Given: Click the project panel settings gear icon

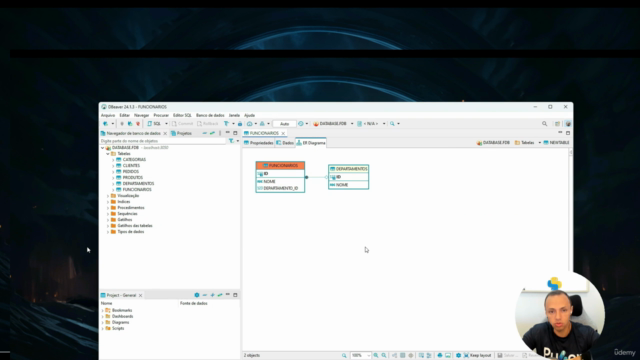Looking at the screenshot, I should [197, 295].
